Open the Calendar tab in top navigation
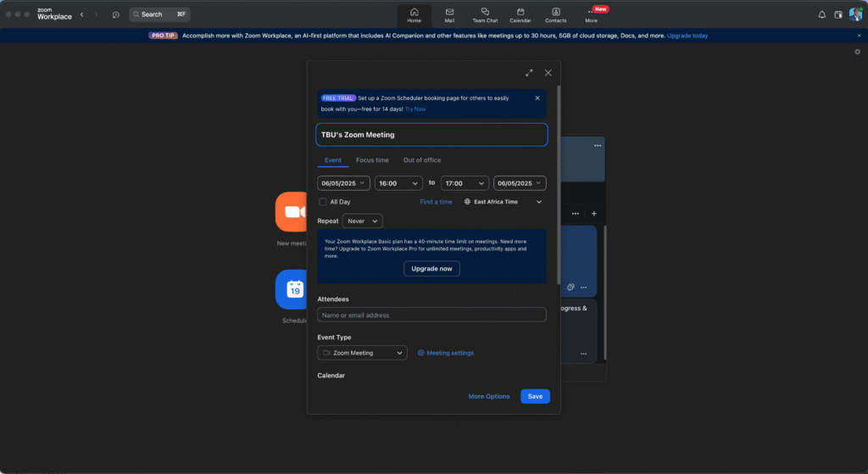Viewport: 868px width, 474px height. click(x=520, y=15)
